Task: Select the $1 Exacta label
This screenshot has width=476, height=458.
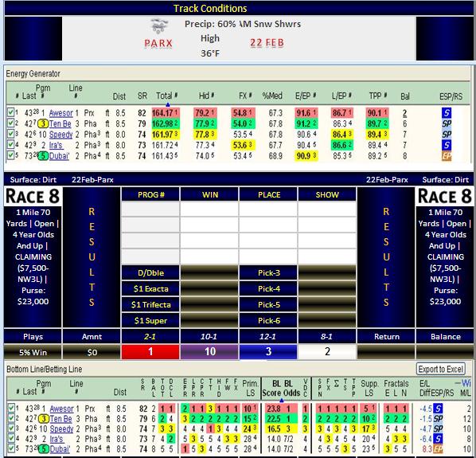Action: tap(150, 288)
